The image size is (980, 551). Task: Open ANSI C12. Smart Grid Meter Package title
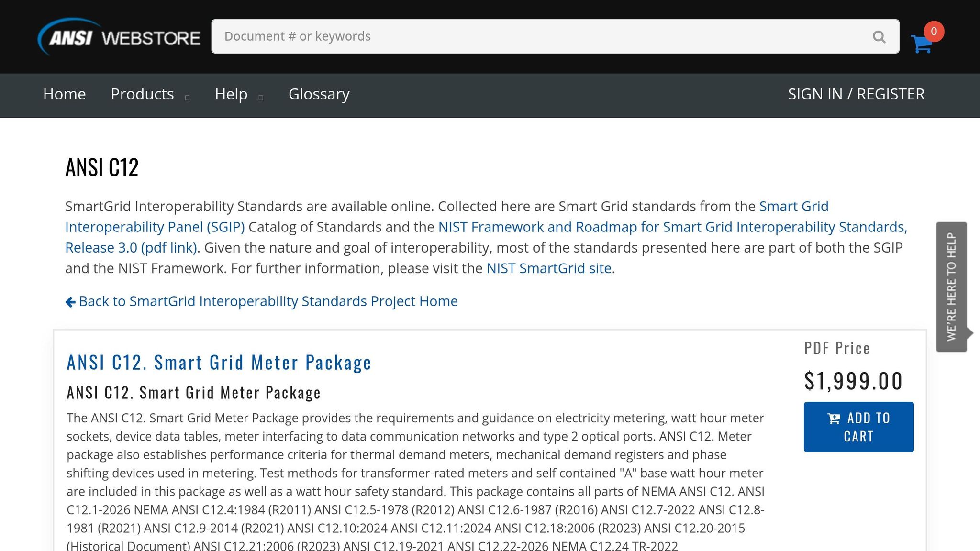(219, 363)
